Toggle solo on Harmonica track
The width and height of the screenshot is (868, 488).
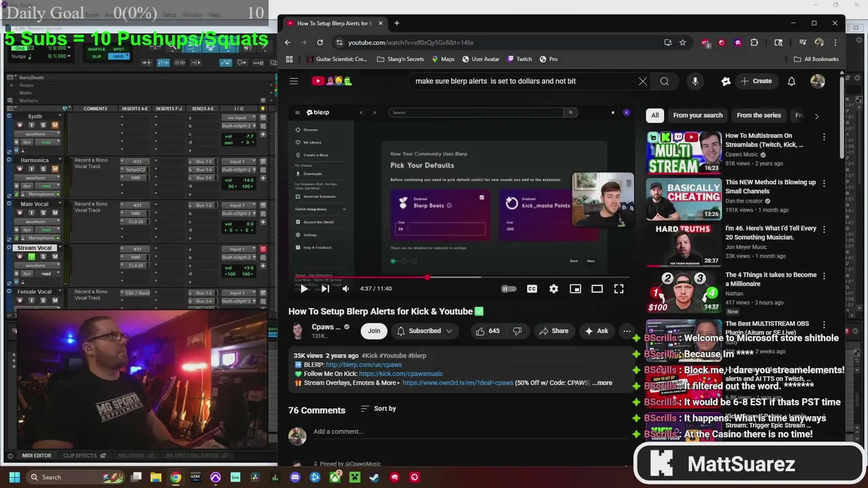(43, 169)
